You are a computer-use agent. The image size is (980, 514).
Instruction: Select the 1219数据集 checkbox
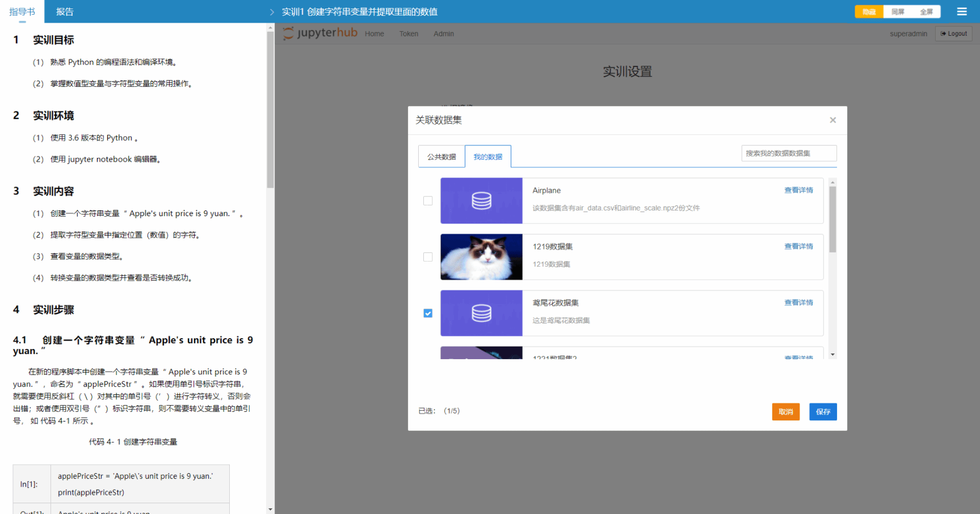[428, 257]
